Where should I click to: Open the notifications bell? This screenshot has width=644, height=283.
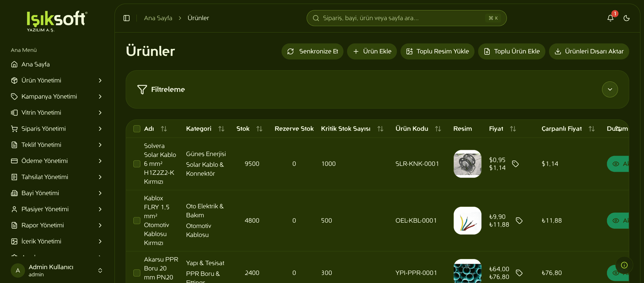click(x=610, y=18)
